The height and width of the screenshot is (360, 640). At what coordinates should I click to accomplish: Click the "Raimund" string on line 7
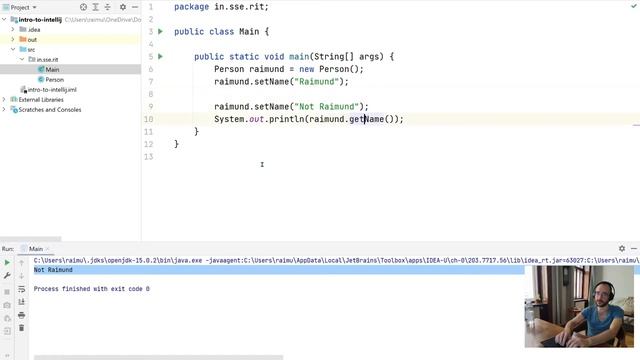pos(316,82)
